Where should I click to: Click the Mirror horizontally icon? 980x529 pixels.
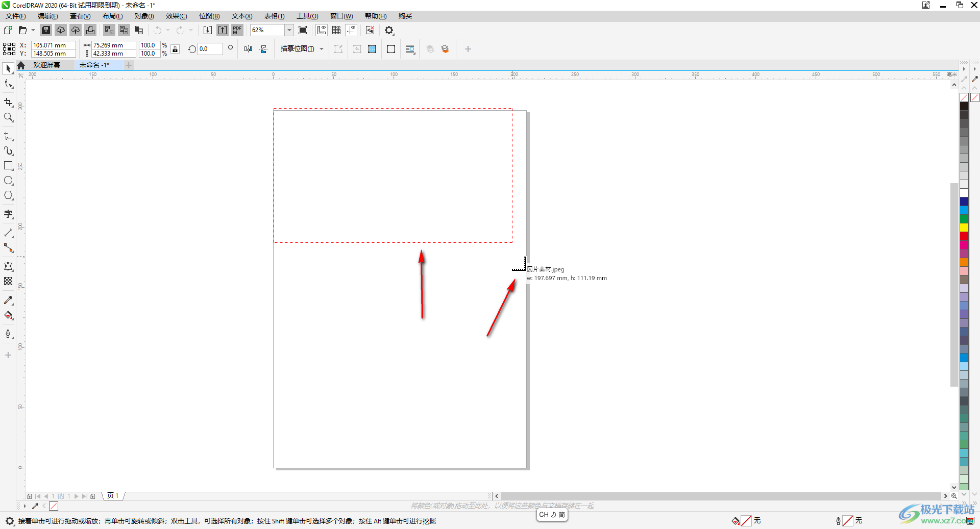(248, 49)
